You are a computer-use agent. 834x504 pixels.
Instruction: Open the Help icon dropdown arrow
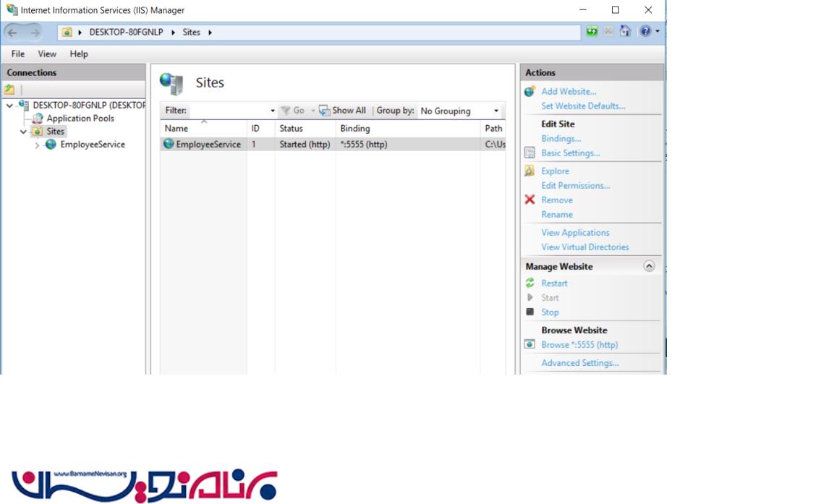[658, 31]
